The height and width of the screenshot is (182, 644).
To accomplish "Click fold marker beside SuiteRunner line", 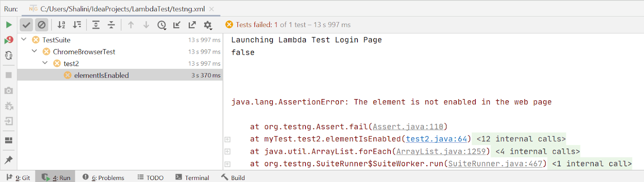I will [x=227, y=164].
